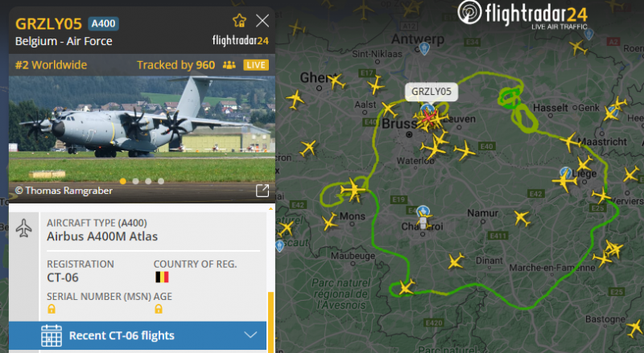This screenshot has height=353, width=644.
Task: Click the LIVE badge next to tracked count
Action: click(256, 65)
